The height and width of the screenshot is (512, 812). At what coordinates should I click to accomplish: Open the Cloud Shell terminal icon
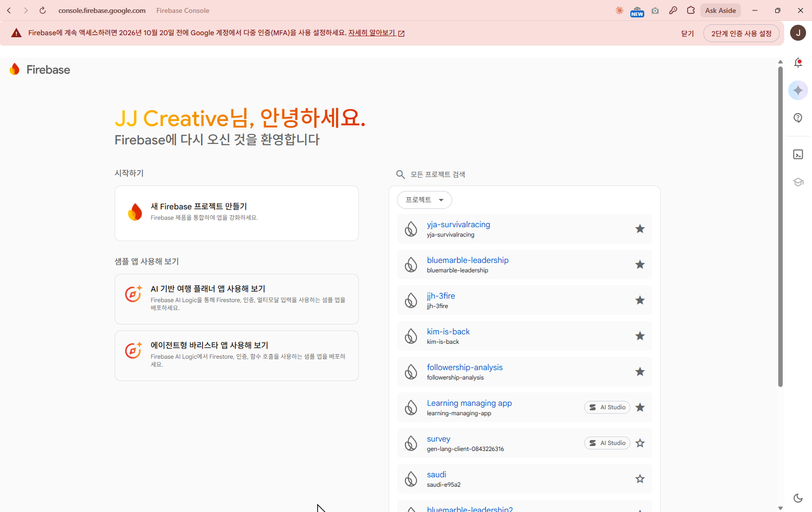coord(798,155)
